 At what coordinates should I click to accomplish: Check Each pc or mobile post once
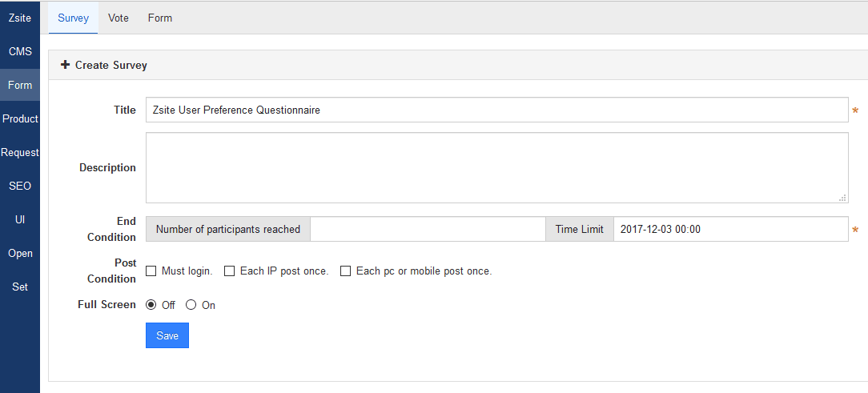(345, 271)
